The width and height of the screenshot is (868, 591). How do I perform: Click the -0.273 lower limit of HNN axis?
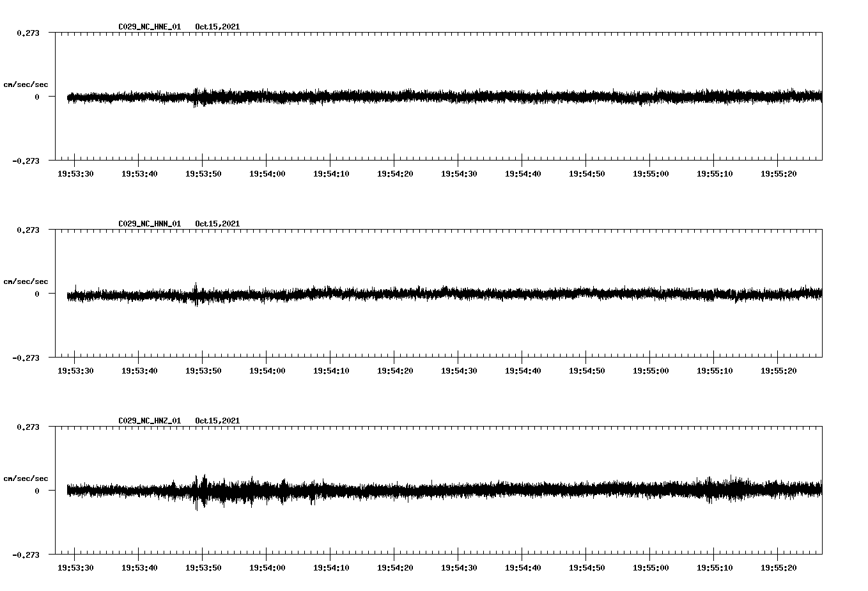[x=26, y=358]
